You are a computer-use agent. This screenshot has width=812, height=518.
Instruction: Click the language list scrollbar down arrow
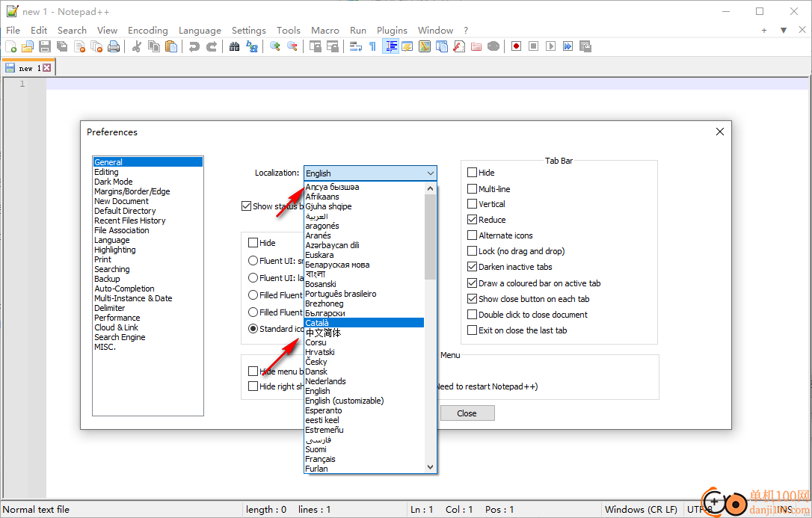click(x=430, y=467)
